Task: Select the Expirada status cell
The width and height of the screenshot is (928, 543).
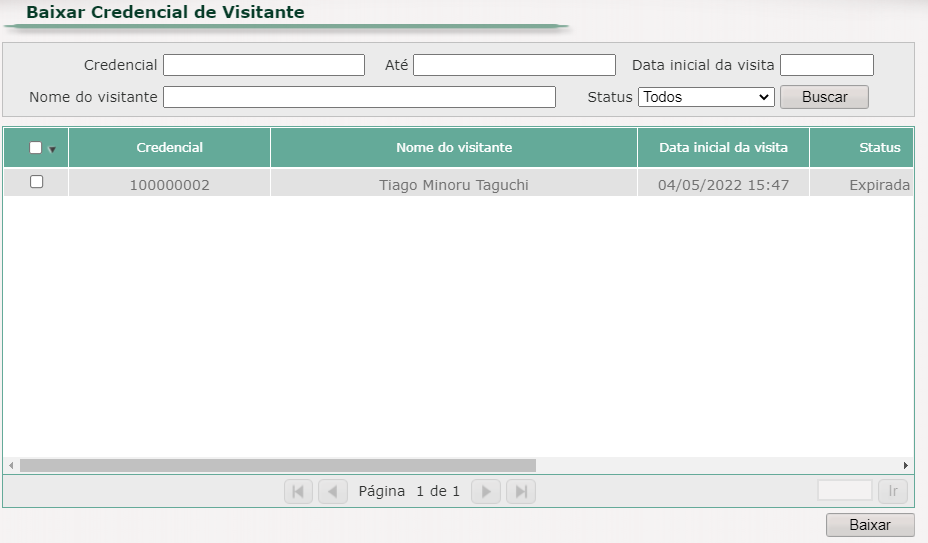Action: (x=862, y=182)
